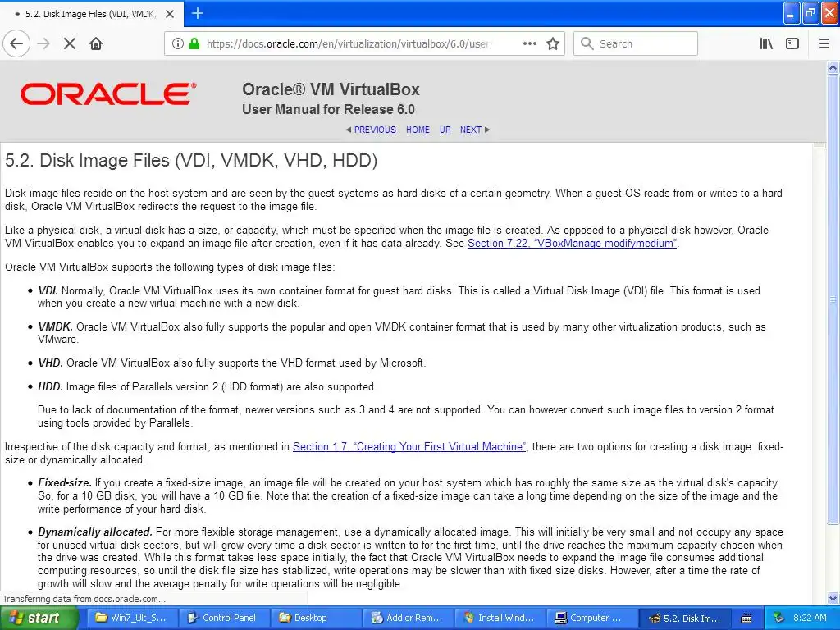The width and height of the screenshot is (840, 630).
Task: Click scrollbar up arrow
Action: pos(833,67)
